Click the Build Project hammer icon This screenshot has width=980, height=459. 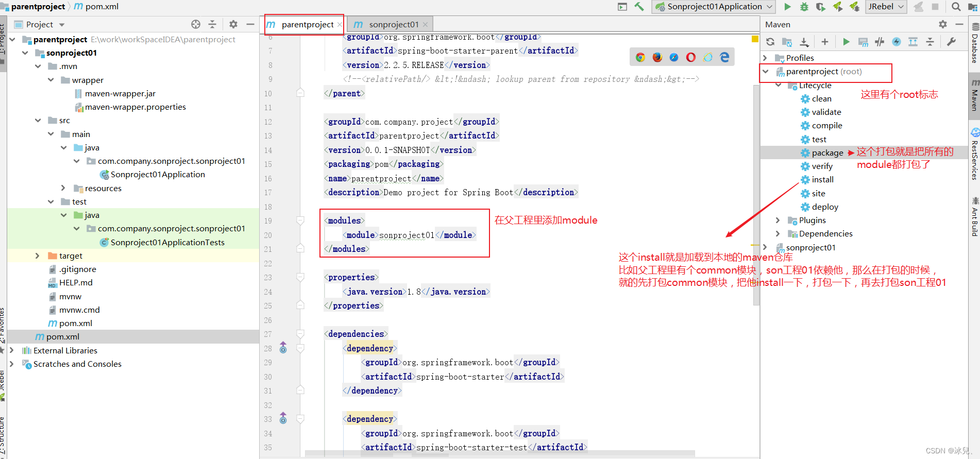tap(639, 7)
